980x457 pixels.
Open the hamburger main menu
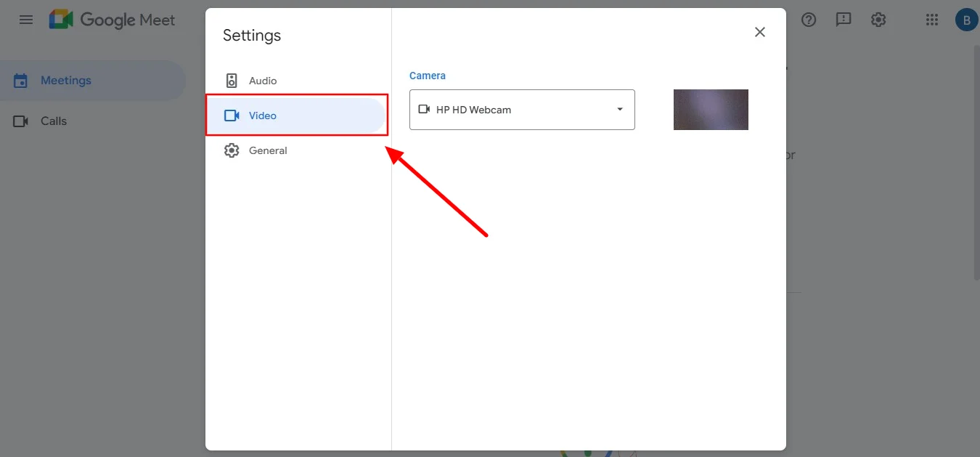point(26,20)
